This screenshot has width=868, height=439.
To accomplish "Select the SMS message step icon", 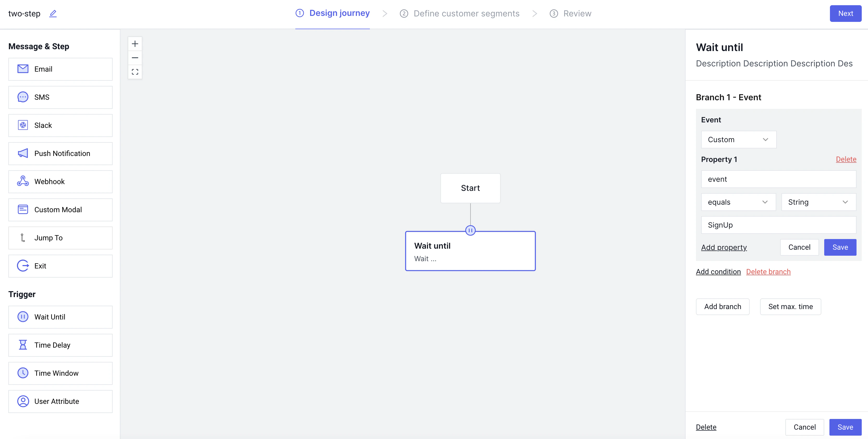I will coord(22,97).
